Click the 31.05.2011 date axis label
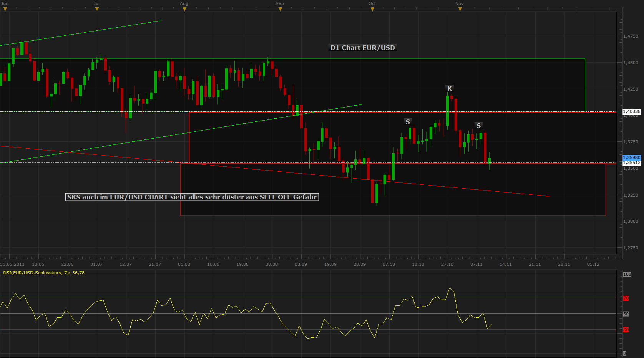Viewport: 644px width, 358px height. pyautogui.click(x=12, y=264)
